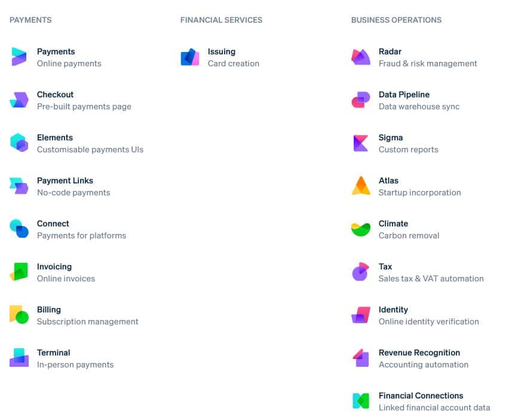The image size is (518, 420).
Task: Select the Elements hexagon icon
Action: pos(19,143)
